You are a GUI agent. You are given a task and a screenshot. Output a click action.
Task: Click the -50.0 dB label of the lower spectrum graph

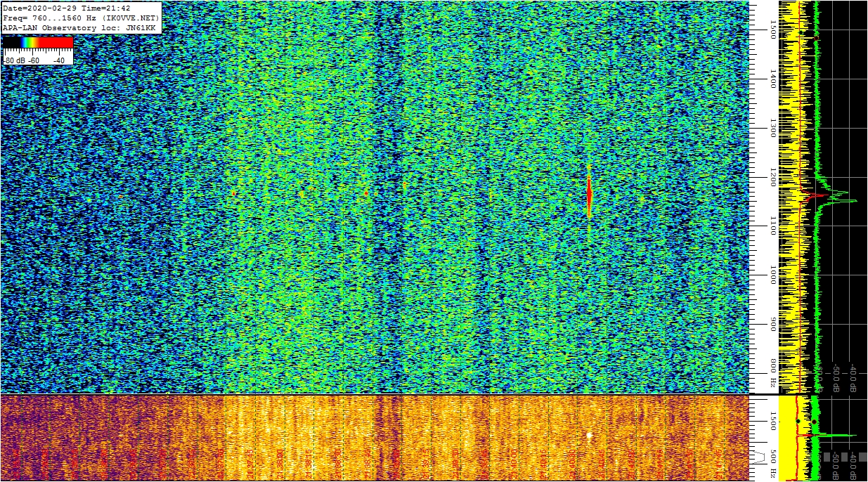click(x=836, y=466)
